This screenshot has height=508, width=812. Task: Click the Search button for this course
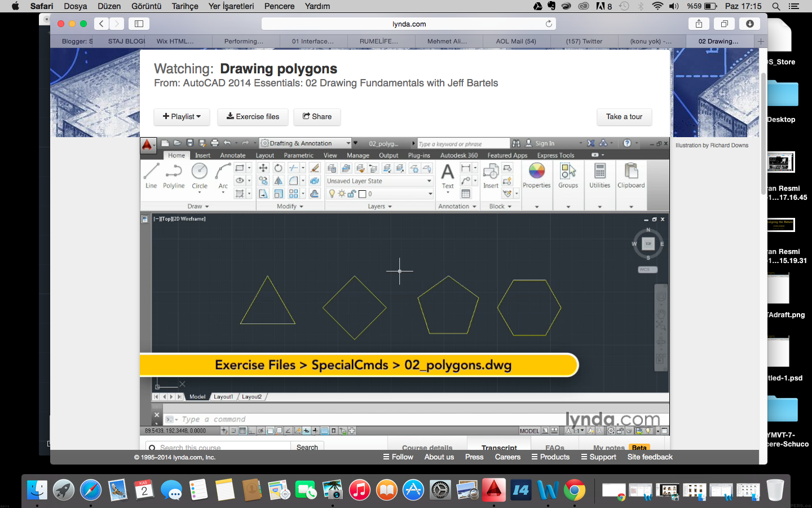(307, 447)
